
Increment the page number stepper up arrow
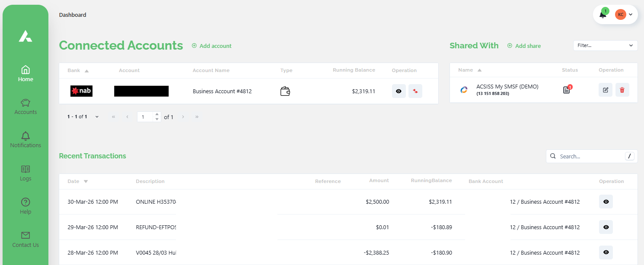pos(157,114)
